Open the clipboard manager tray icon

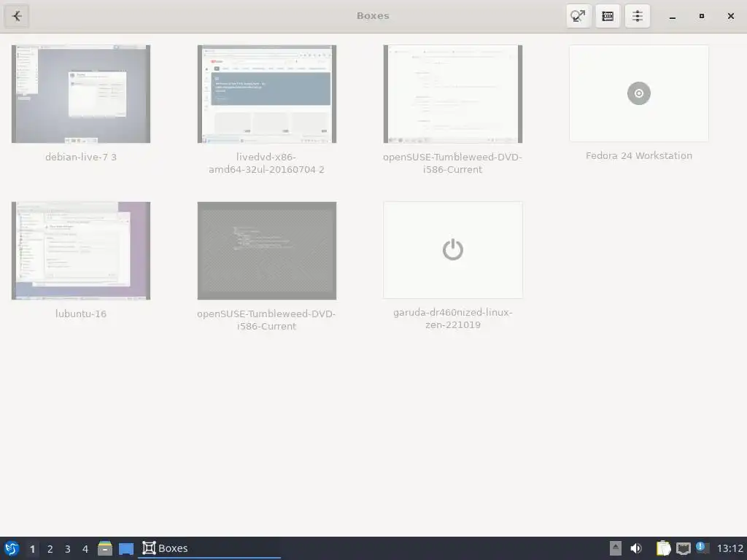point(663,548)
